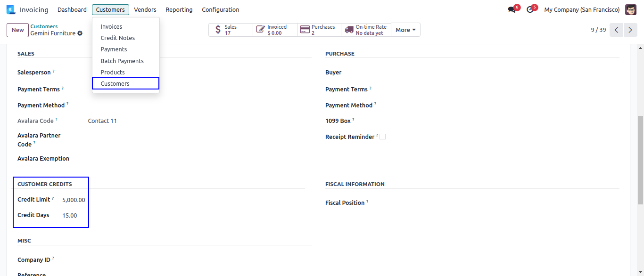This screenshot has width=644, height=276.
Task: Open the gear settings next to Gemini Furniture
Action: tap(80, 33)
